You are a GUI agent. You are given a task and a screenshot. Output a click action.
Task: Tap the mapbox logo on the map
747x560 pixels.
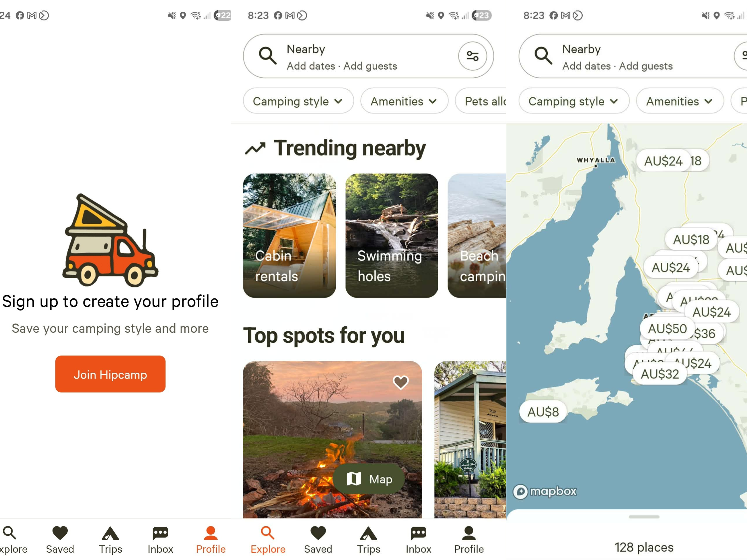coord(545,491)
